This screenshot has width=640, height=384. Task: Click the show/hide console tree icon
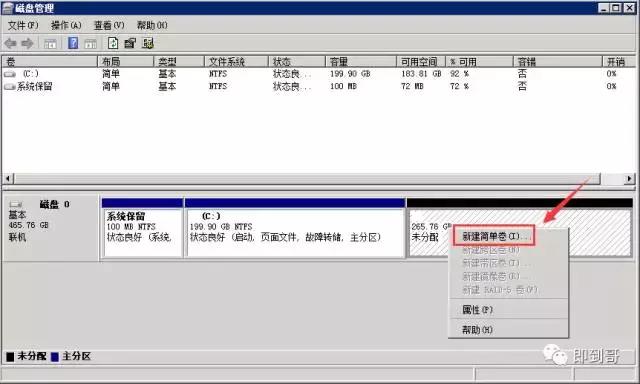pyautogui.click(x=50, y=43)
